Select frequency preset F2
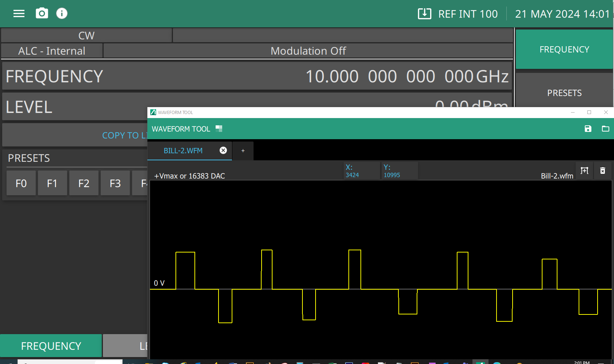614x364 pixels. 84,183
